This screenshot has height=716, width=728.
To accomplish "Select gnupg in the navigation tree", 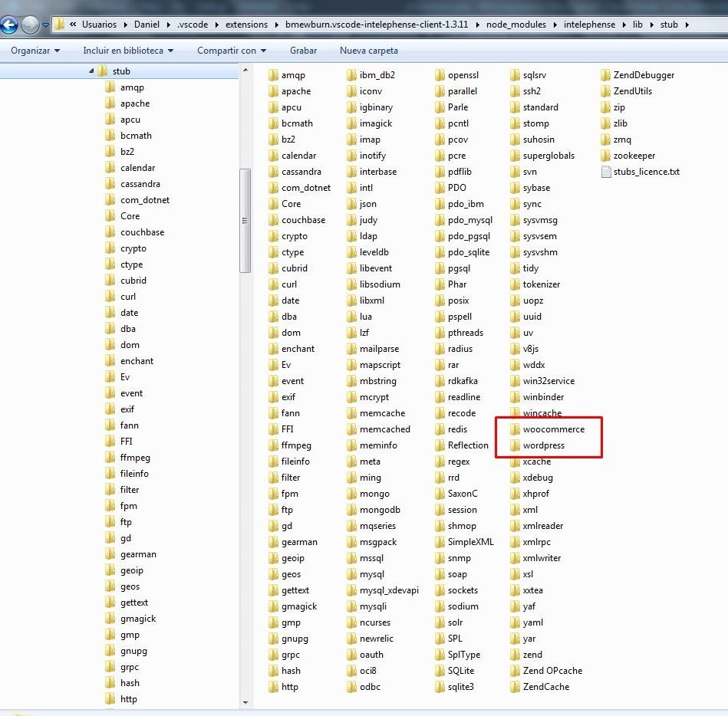I will tap(133, 651).
